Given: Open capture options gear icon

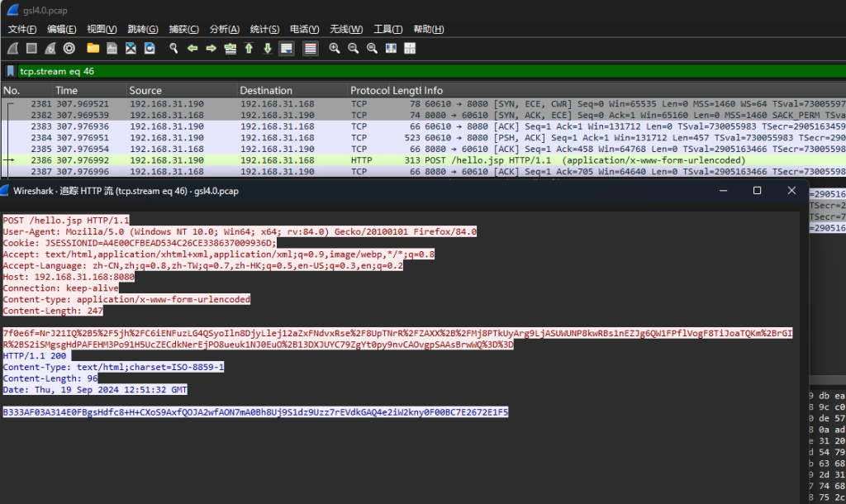Looking at the screenshot, I should [69, 49].
